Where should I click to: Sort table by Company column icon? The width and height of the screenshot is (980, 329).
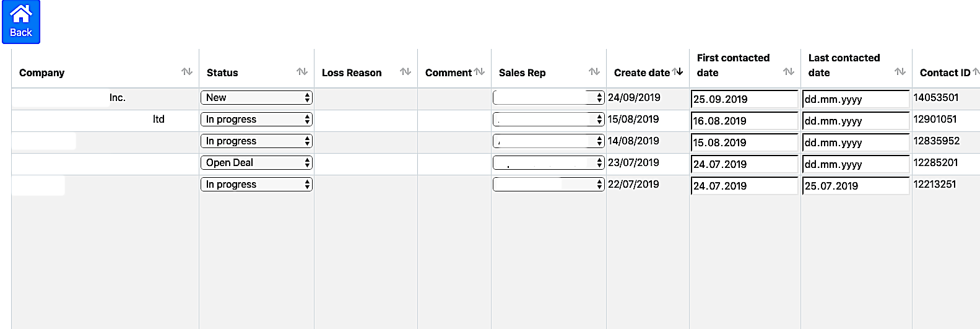(187, 72)
